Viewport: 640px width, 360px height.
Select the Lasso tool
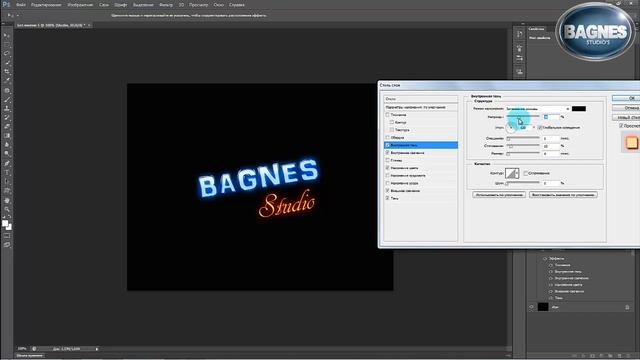pos(7,53)
